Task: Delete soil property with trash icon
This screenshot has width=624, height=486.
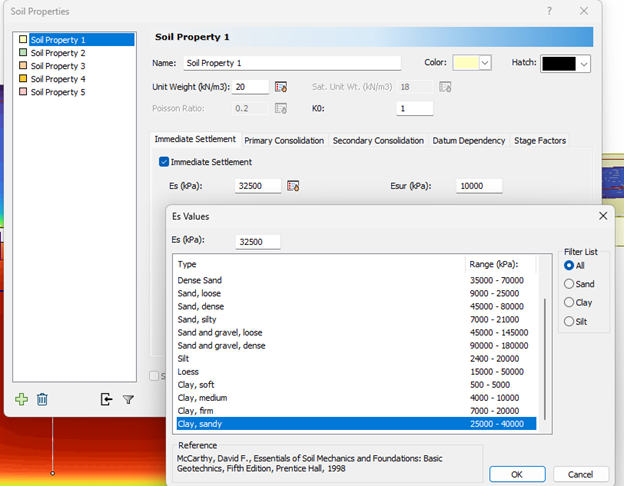Action: pos(42,399)
